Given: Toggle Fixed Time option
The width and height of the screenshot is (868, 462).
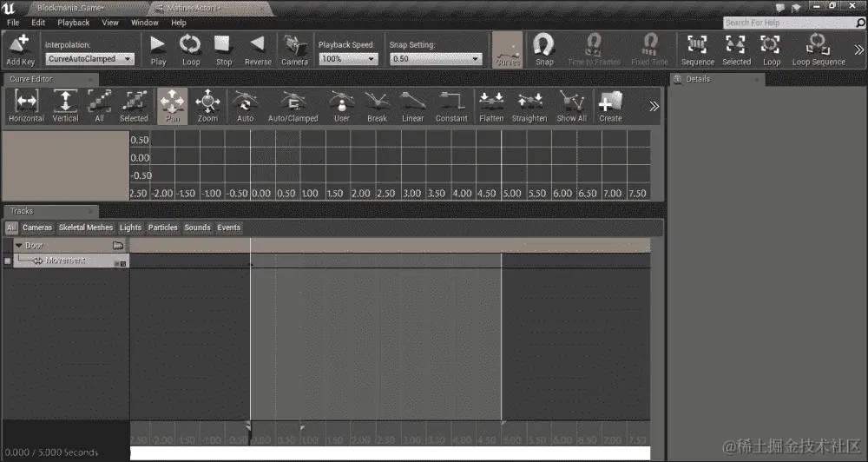Looking at the screenshot, I should tap(650, 49).
